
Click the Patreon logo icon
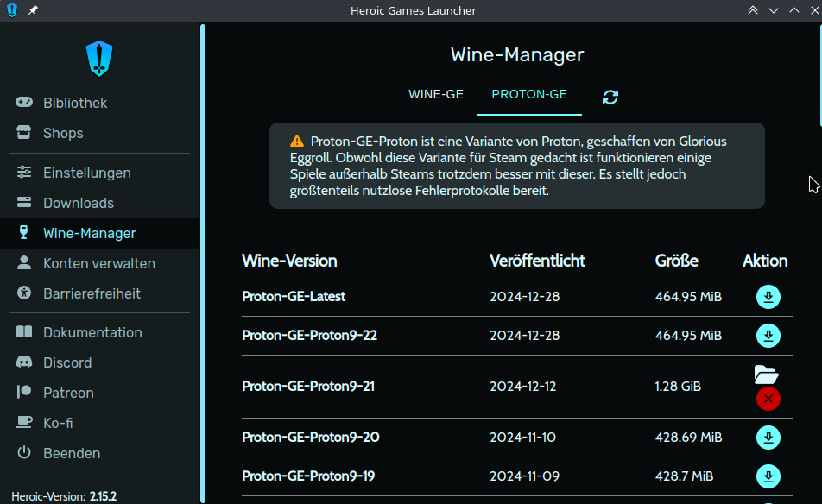pyautogui.click(x=24, y=392)
